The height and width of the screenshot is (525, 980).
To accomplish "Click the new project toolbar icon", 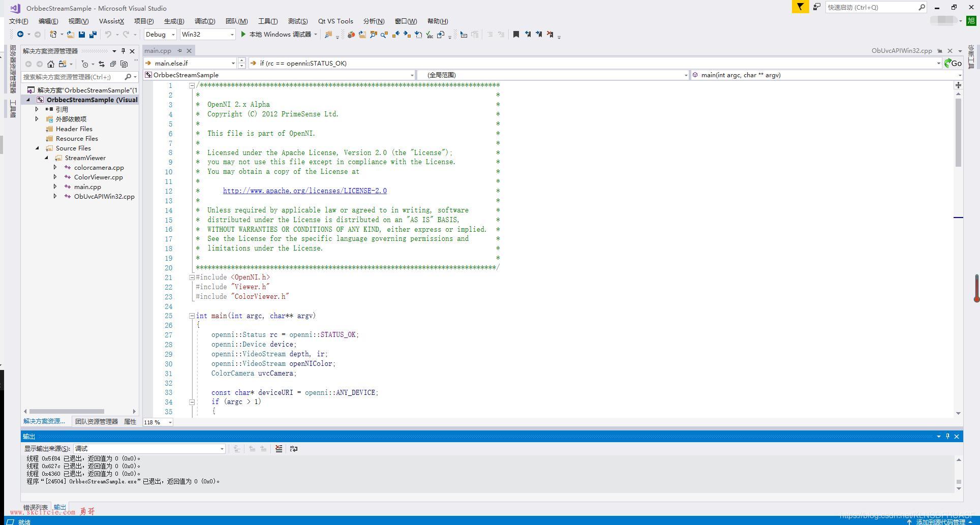I will point(53,35).
